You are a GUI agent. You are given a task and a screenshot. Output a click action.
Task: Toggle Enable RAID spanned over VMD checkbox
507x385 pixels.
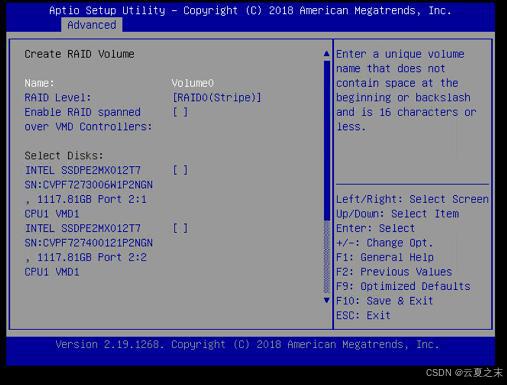coord(180,112)
